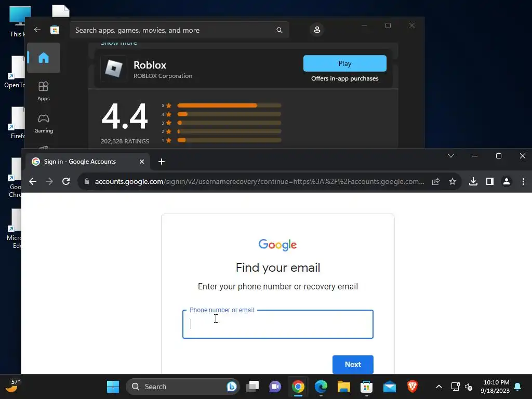Minimize the Chrome window
This screenshot has height=399, width=532.
coord(475,156)
